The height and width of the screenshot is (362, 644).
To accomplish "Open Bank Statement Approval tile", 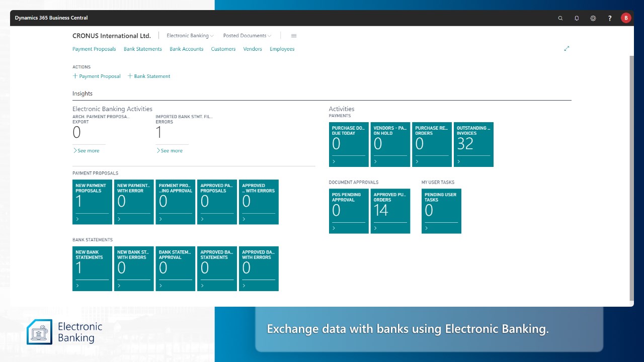I will pos(176,268).
